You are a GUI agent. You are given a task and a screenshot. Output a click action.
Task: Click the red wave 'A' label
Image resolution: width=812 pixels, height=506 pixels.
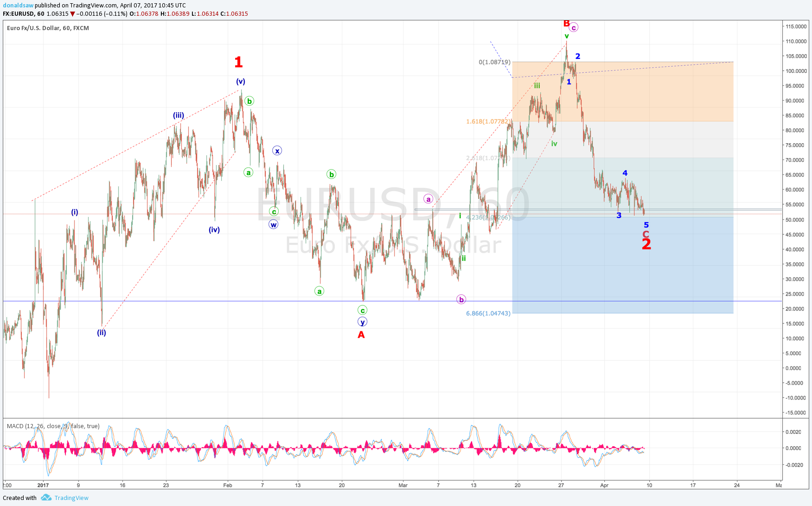[x=361, y=335]
